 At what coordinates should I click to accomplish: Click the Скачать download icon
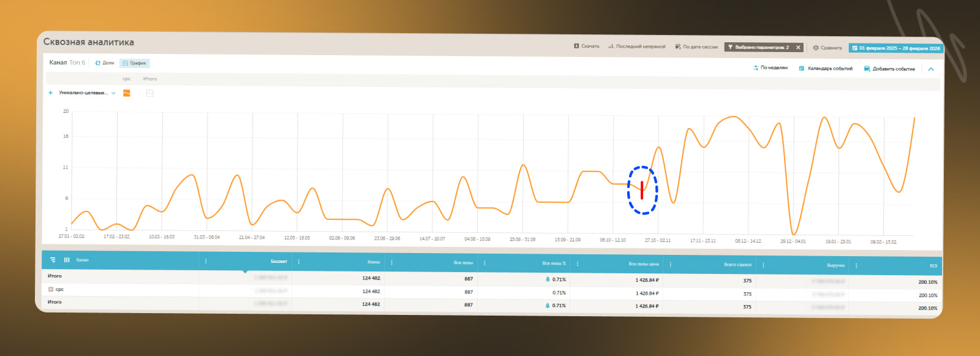pos(576,46)
